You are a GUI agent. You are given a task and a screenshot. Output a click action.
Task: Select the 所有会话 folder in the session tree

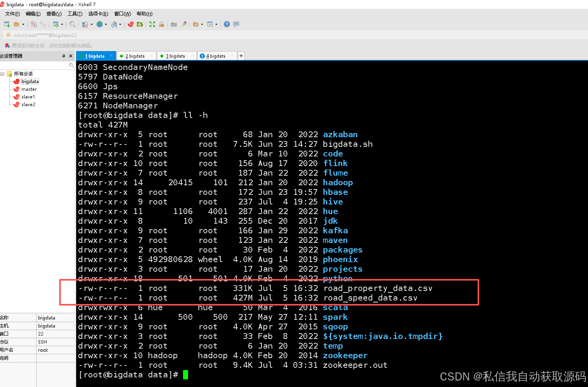point(23,74)
